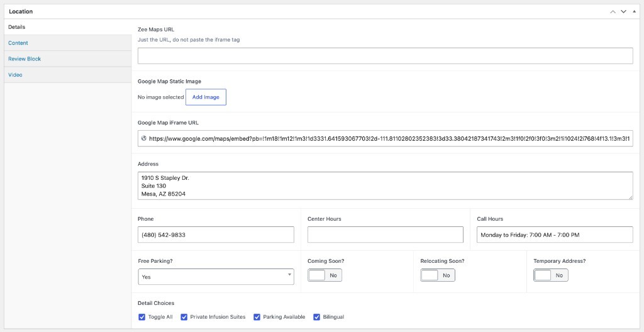Open the Free Parking dropdown

click(216, 277)
